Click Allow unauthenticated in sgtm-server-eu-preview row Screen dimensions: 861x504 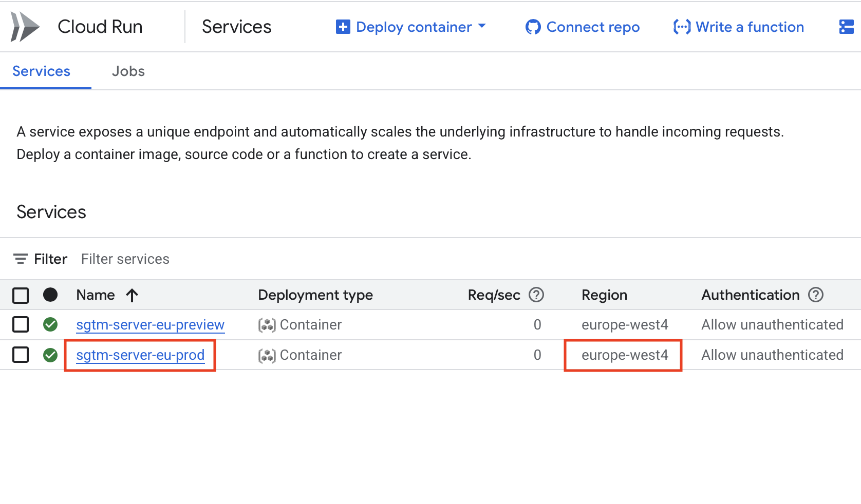click(x=773, y=325)
